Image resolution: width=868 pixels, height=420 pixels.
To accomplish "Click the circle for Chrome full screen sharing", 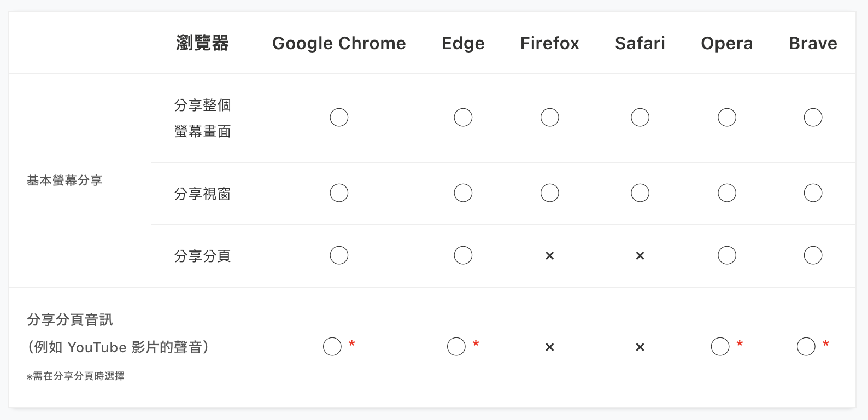I will [x=339, y=118].
